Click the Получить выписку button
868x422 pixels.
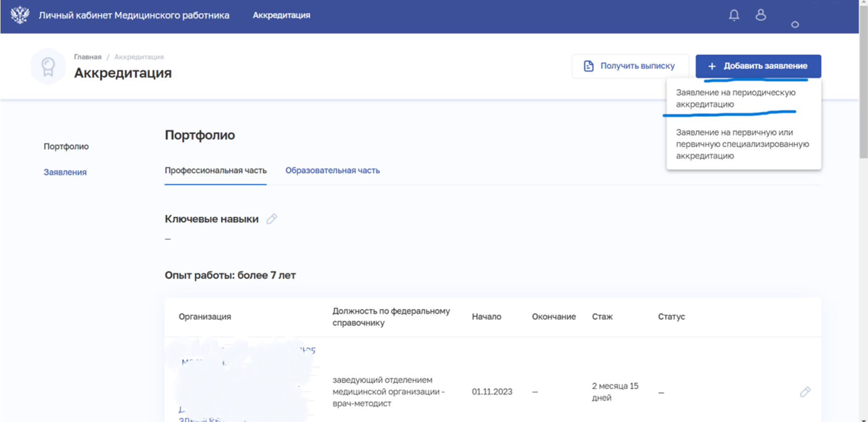[x=630, y=66]
